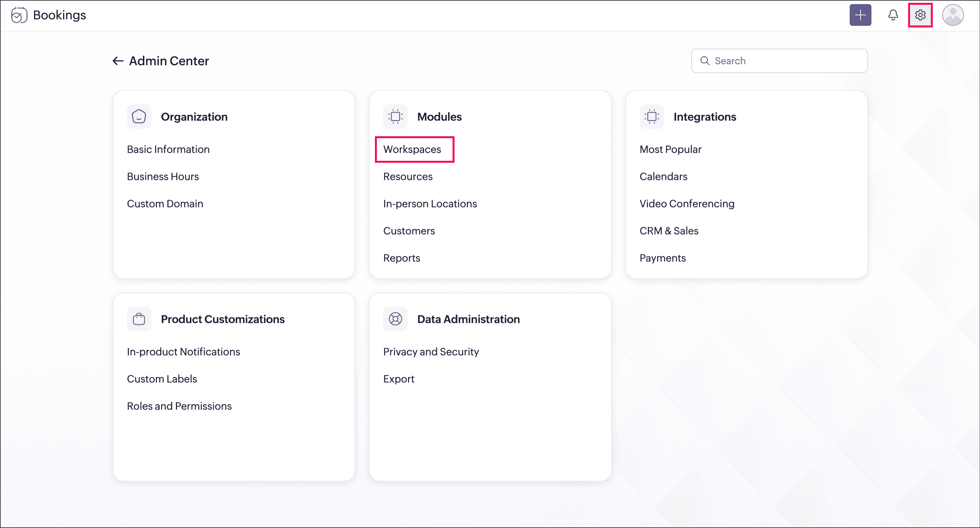Click the Data Administration lifebuoy icon
The height and width of the screenshot is (528, 980).
click(x=395, y=319)
